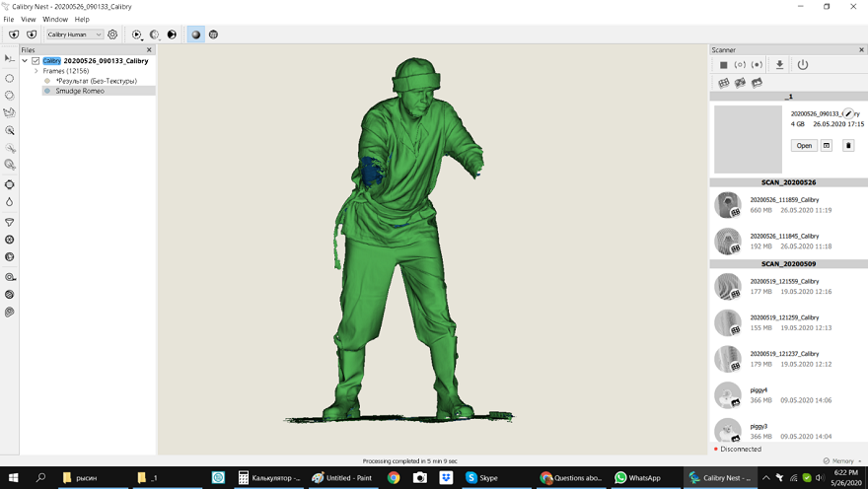
Task: Select the magnifier-with-brush tool in left toolbar
Action: [10, 130]
